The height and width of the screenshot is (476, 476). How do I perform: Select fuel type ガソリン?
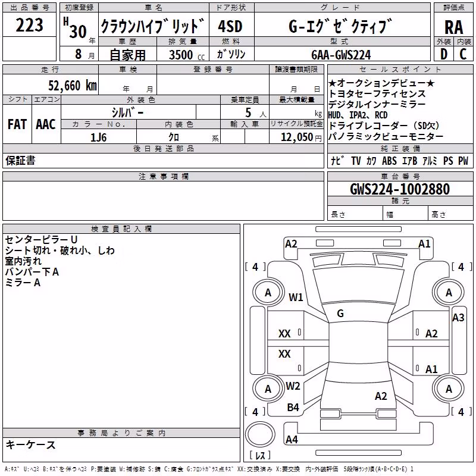[231, 54]
